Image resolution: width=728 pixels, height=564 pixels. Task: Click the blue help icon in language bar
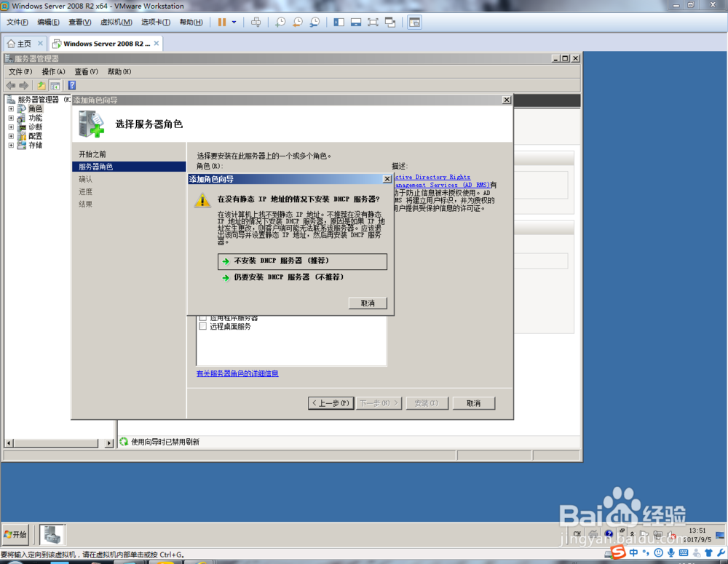[x=609, y=534]
